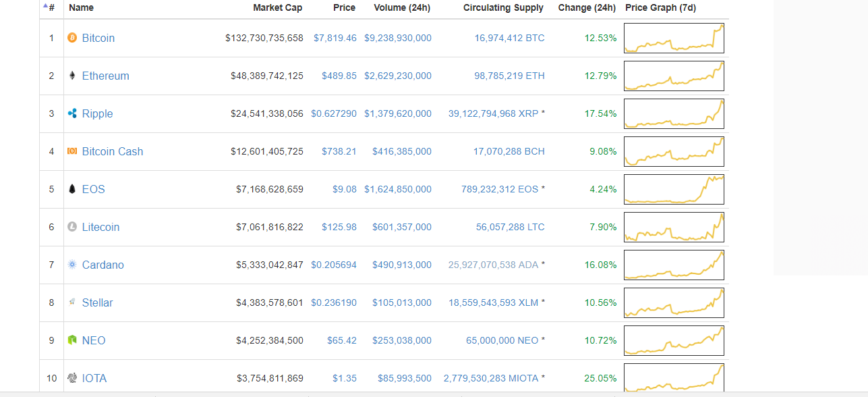The image size is (868, 397).
Task: Open the Litecoin name link
Action: (101, 227)
